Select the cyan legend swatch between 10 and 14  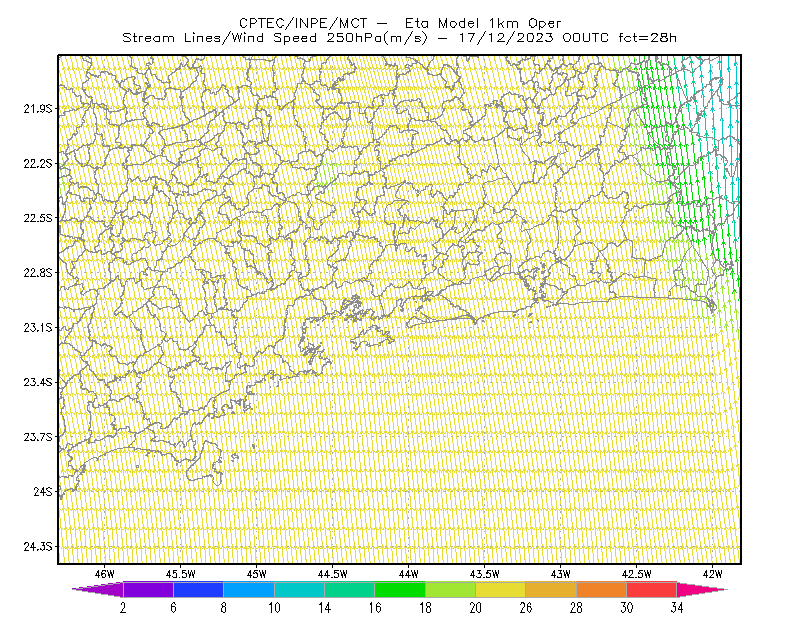click(299, 589)
